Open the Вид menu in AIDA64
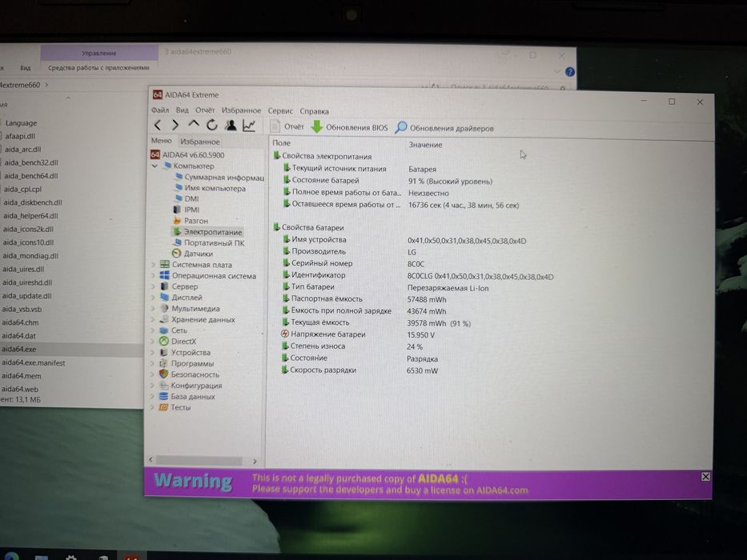 [x=182, y=110]
